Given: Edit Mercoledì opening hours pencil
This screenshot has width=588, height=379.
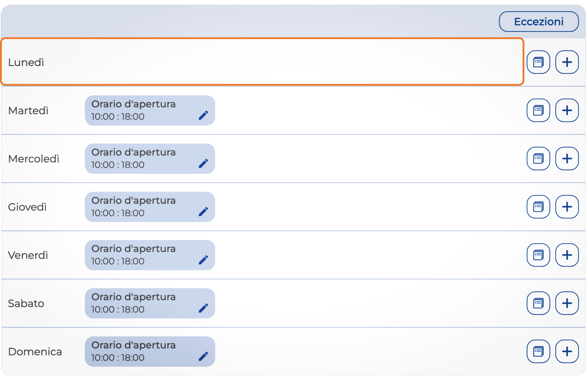Looking at the screenshot, I should 203,163.
